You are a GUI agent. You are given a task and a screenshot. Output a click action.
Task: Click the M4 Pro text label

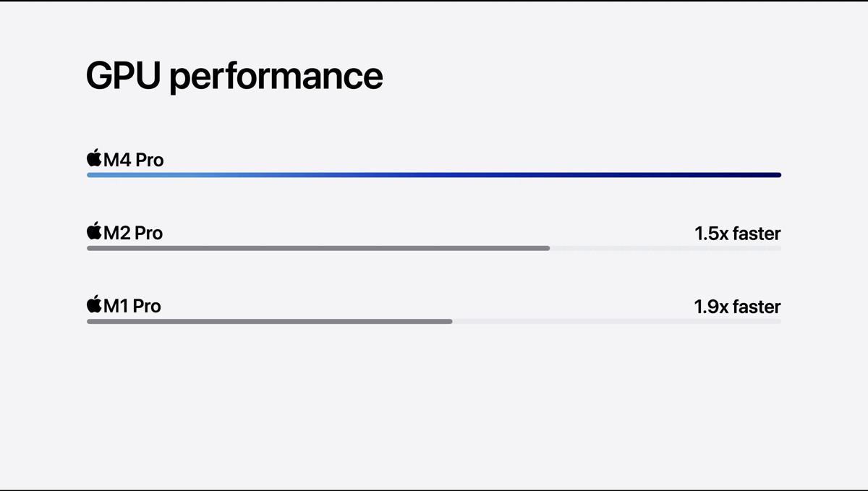(134, 160)
